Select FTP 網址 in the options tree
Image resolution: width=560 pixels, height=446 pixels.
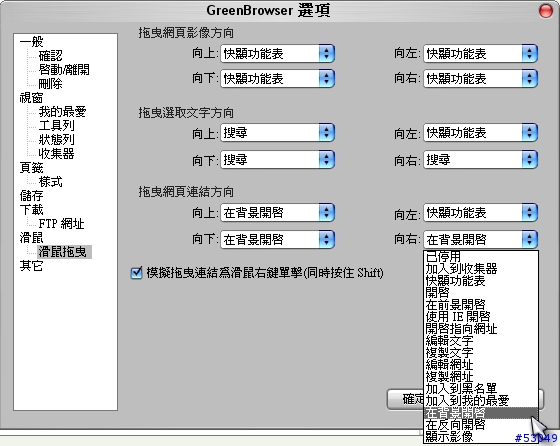(x=61, y=224)
